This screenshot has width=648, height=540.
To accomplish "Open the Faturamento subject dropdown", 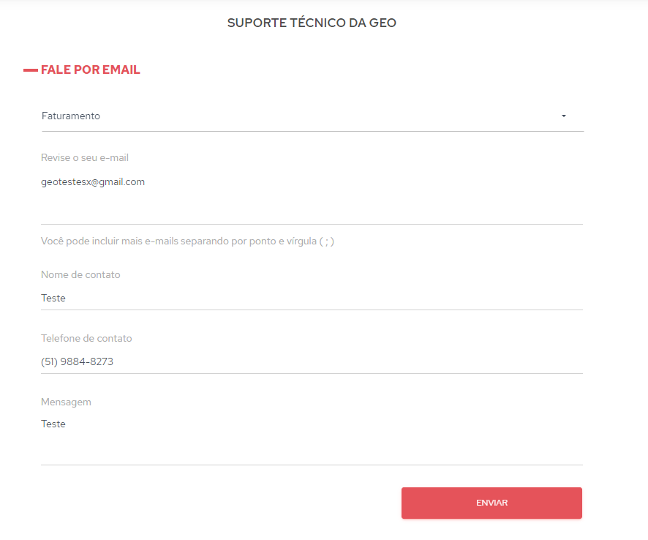I will pos(312,116).
